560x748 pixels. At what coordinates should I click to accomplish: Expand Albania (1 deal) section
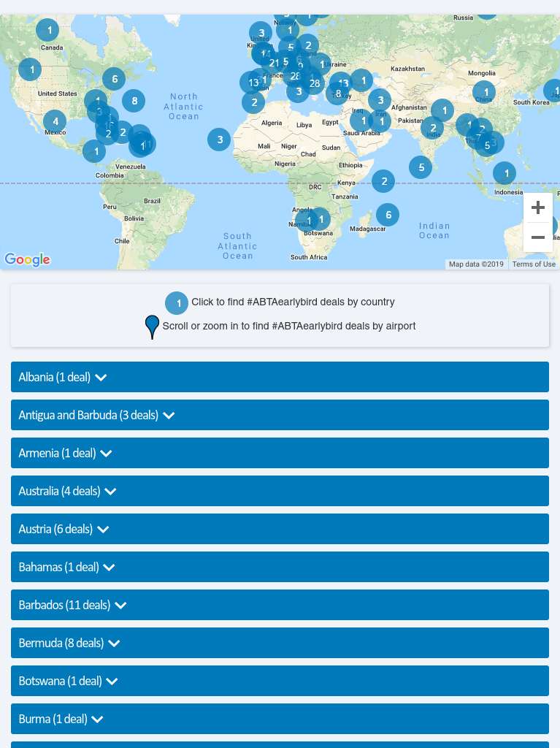(x=280, y=377)
